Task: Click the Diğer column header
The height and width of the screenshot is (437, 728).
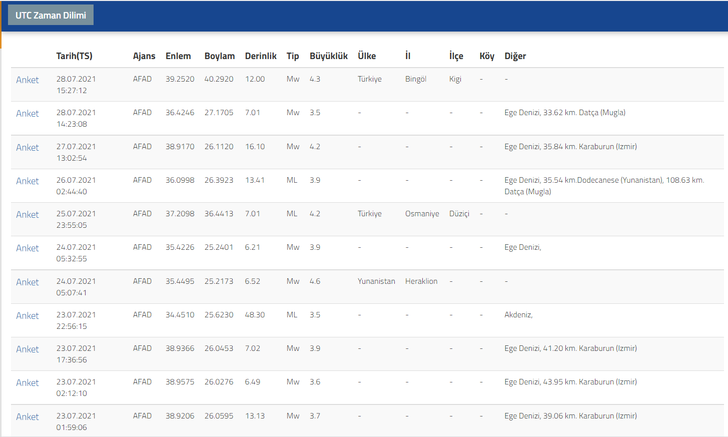Action: coord(516,55)
